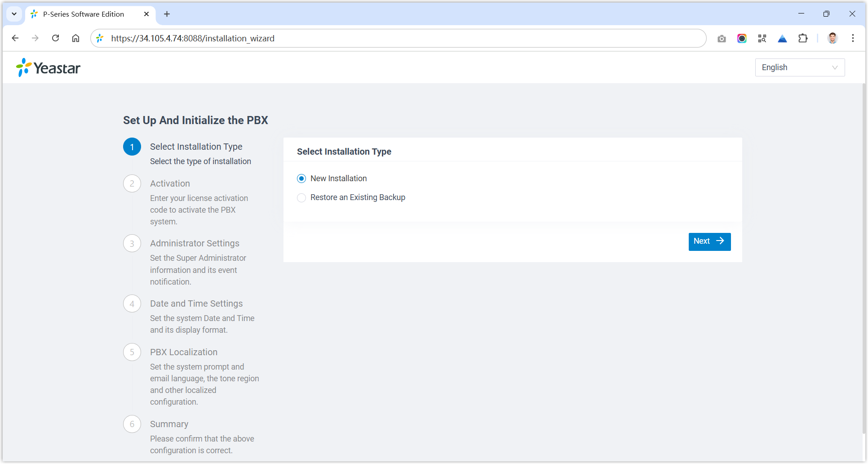The height and width of the screenshot is (464, 868).
Task: Click the blue triangle extension icon
Action: [782, 39]
